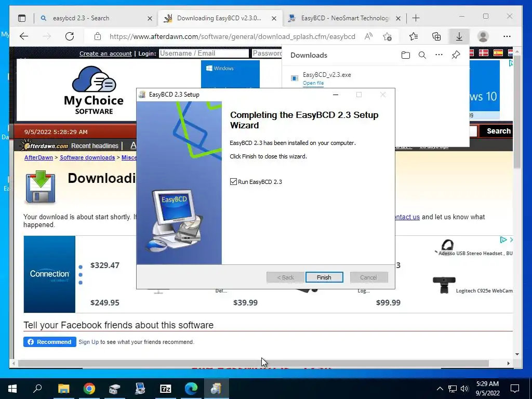Toggle Read Aloud icon in the address bar

pyautogui.click(x=368, y=36)
